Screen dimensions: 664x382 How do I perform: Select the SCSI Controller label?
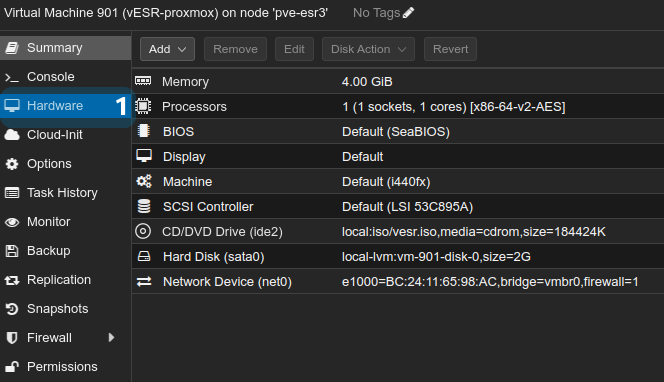(x=208, y=207)
